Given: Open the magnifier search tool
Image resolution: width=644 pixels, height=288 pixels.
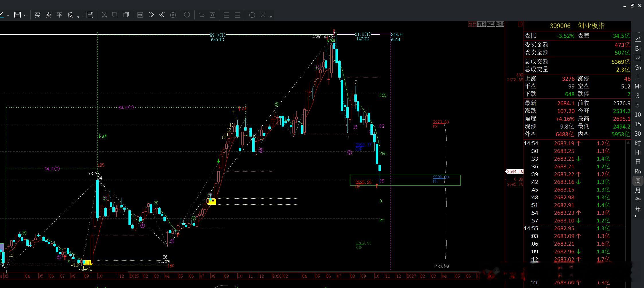Looking at the screenshot, I should pyautogui.click(x=187, y=15).
